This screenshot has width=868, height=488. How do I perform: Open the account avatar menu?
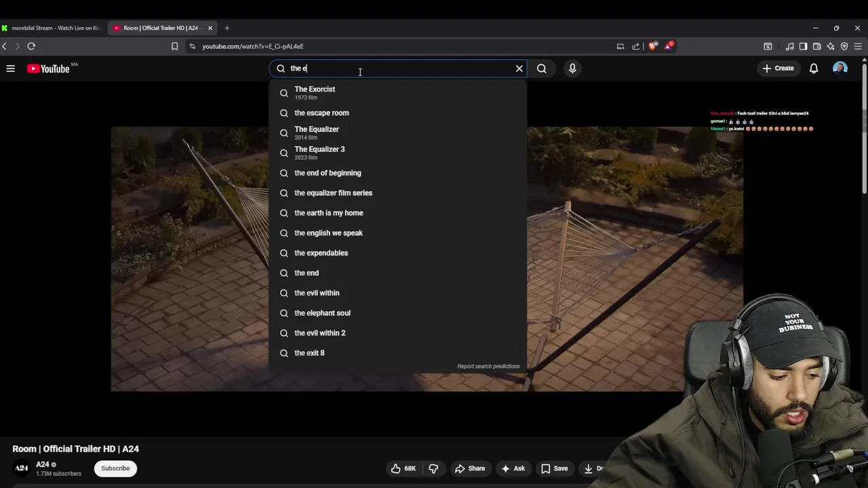(840, 68)
